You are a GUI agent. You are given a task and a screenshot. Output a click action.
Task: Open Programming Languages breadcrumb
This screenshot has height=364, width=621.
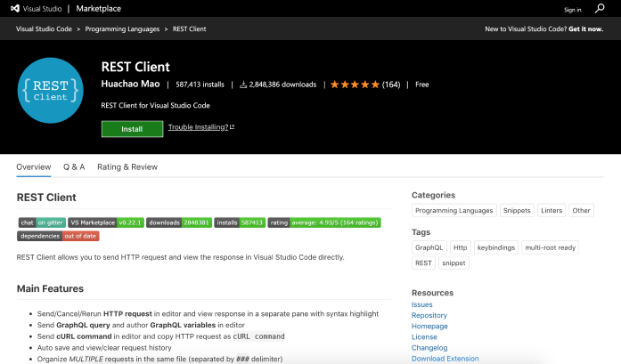point(122,28)
